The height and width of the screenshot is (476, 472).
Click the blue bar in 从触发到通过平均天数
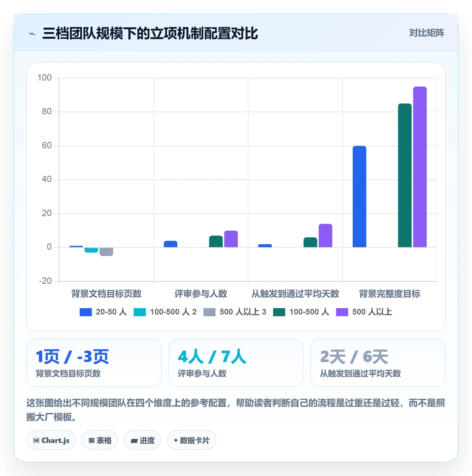(265, 246)
